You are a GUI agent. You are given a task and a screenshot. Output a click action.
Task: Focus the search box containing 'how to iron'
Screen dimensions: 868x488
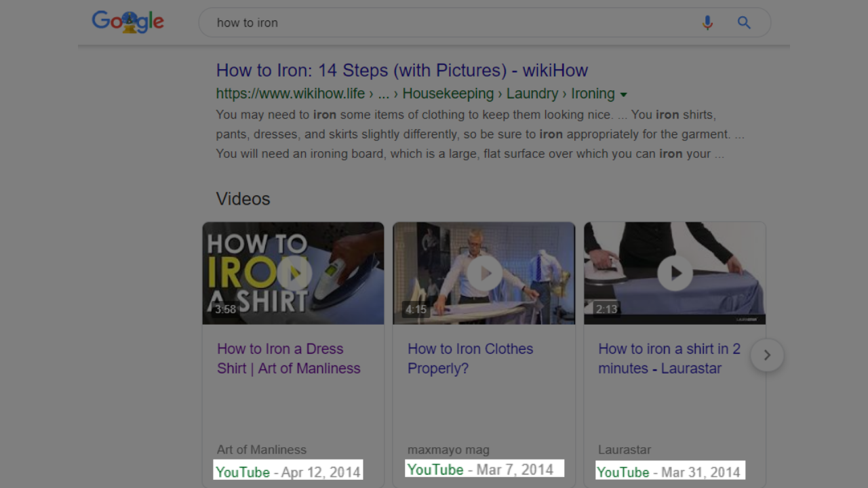[484, 22]
